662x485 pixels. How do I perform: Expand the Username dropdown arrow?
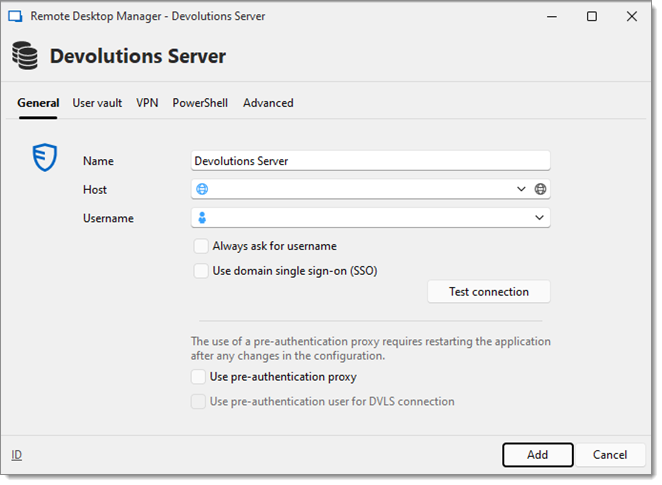tap(539, 218)
